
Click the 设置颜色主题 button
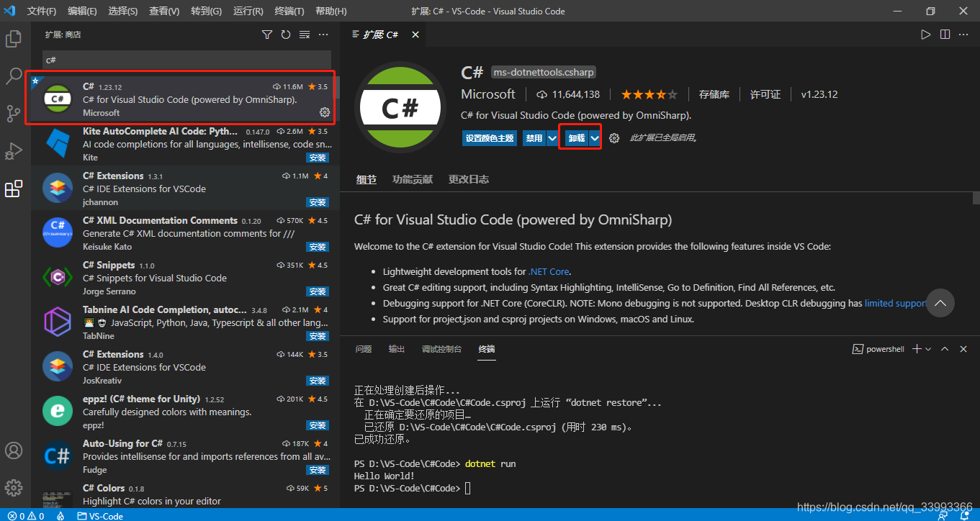490,138
